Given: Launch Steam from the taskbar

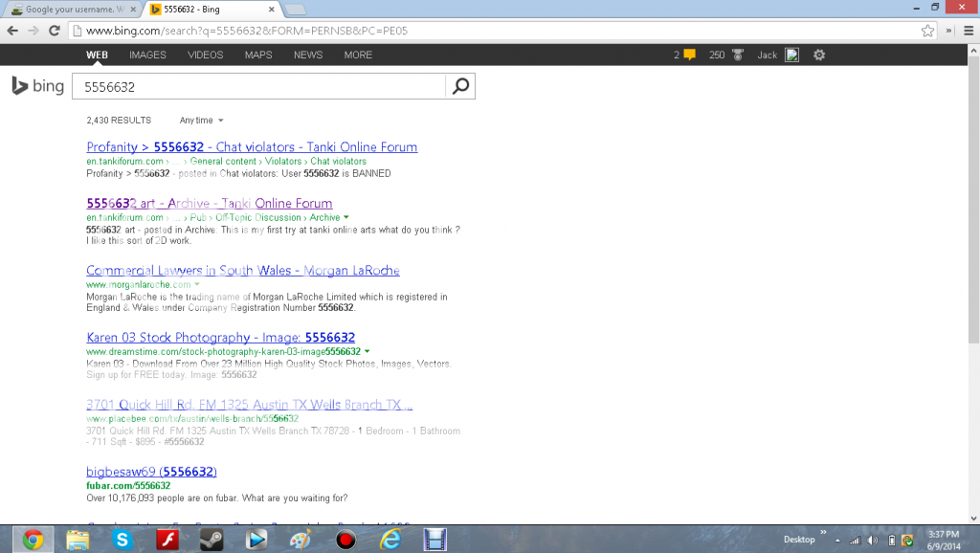Looking at the screenshot, I should (211, 540).
